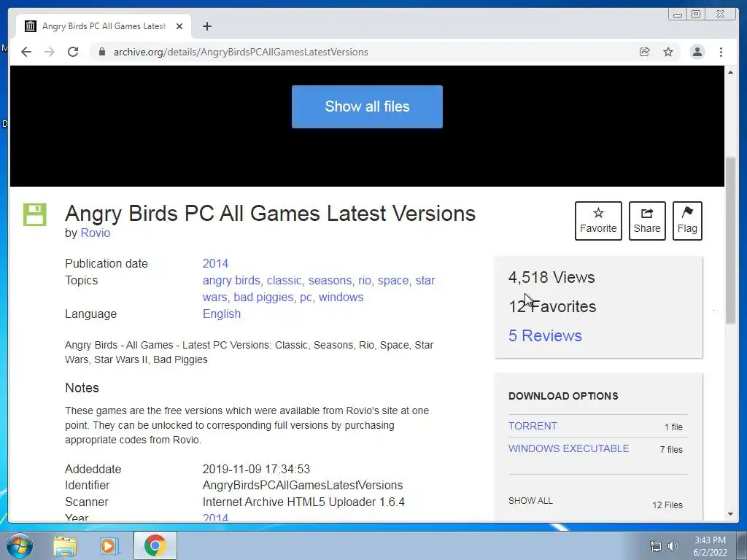Click the browser forward arrow
The width and height of the screenshot is (747, 560).
50,52
